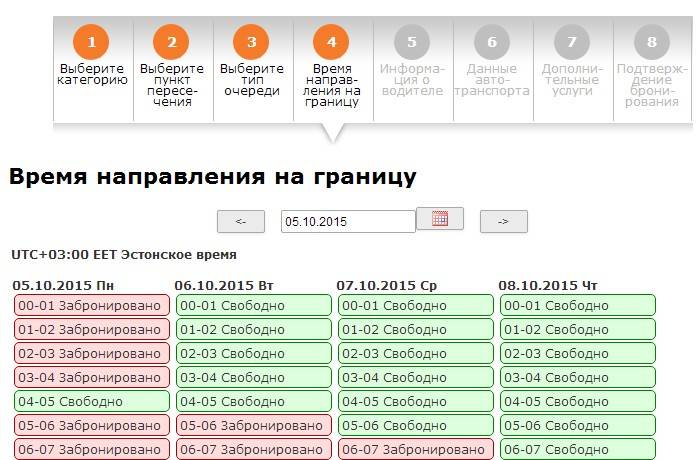Select 04-05 Свободно slot on 06.10.2015
The image size is (698, 460).
254,401
